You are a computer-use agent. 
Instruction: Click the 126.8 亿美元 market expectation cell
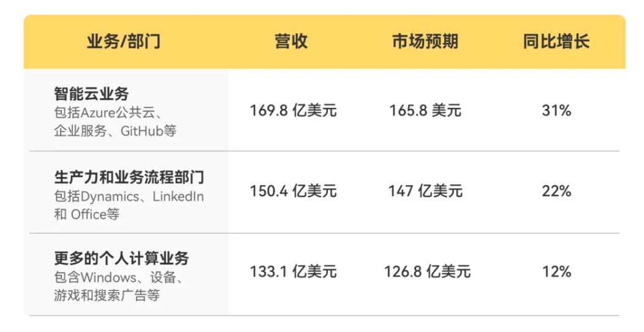point(427,271)
